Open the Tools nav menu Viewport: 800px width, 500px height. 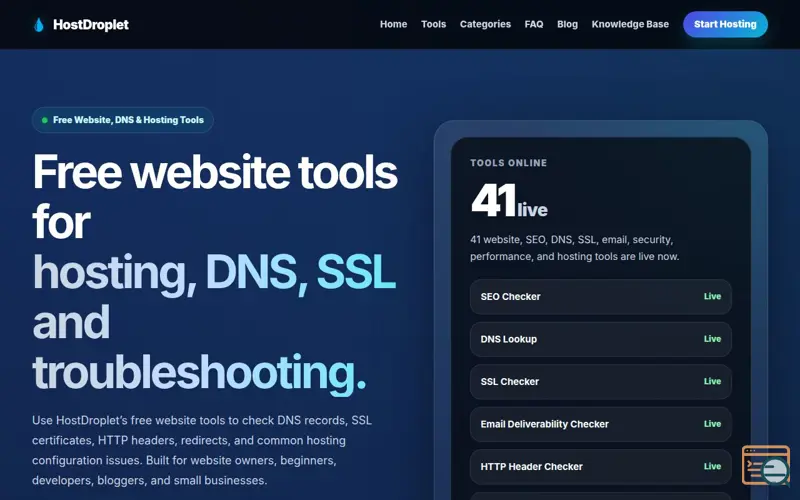[433, 24]
